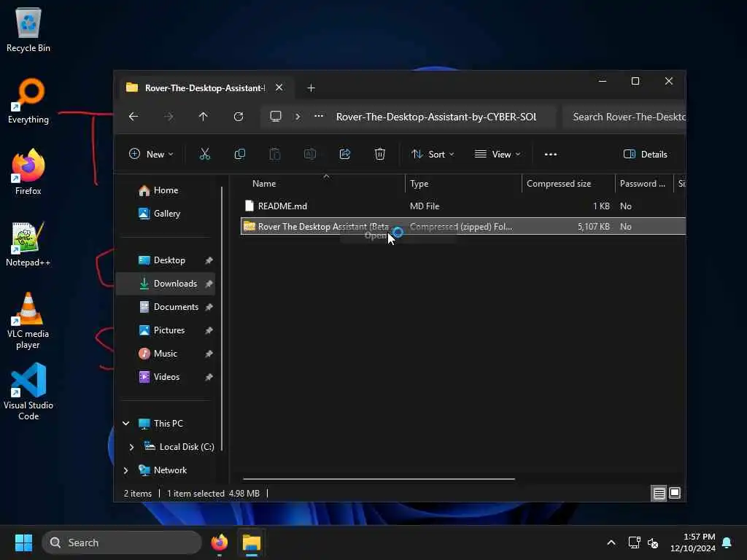Expand the Network tree node

pyautogui.click(x=125, y=470)
